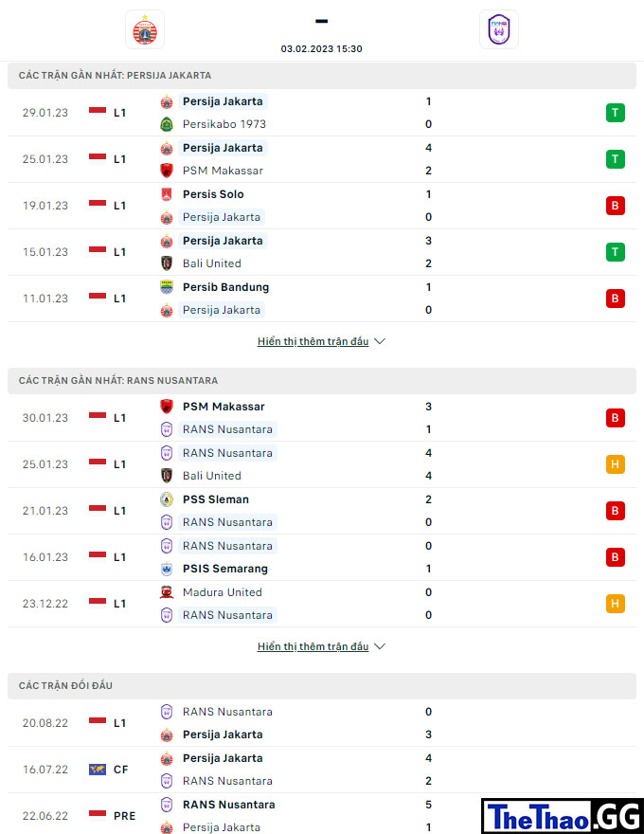Select the Persib Bandung team logo

pyautogui.click(x=167, y=287)
